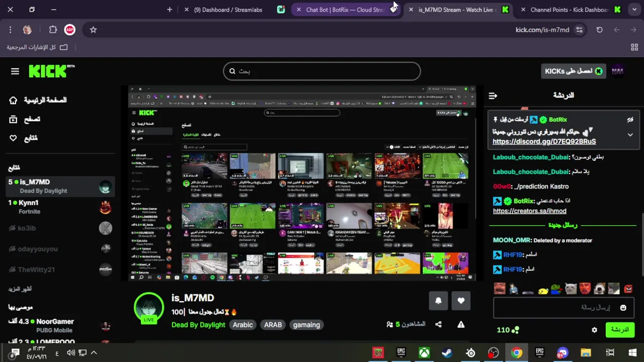Open Adblock Plus extension
This screenshot has height=362, width=644.
click(69, 30)
